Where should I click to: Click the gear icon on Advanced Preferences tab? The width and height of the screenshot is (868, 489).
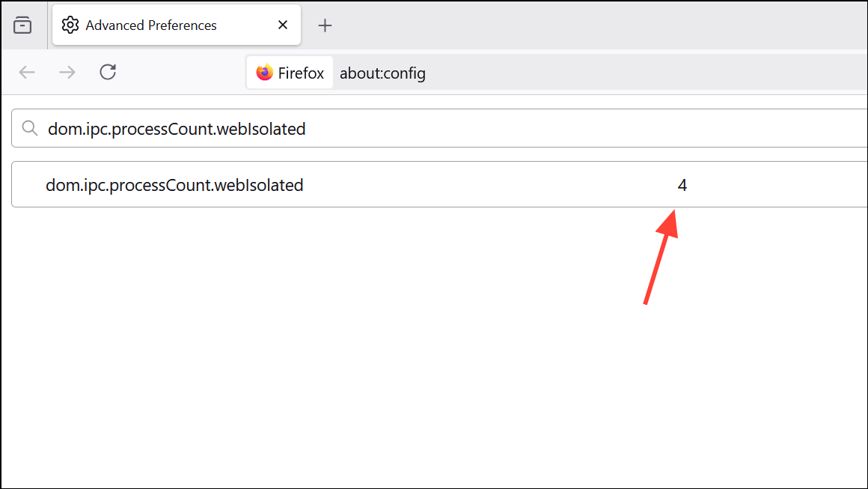click(70, 25)
